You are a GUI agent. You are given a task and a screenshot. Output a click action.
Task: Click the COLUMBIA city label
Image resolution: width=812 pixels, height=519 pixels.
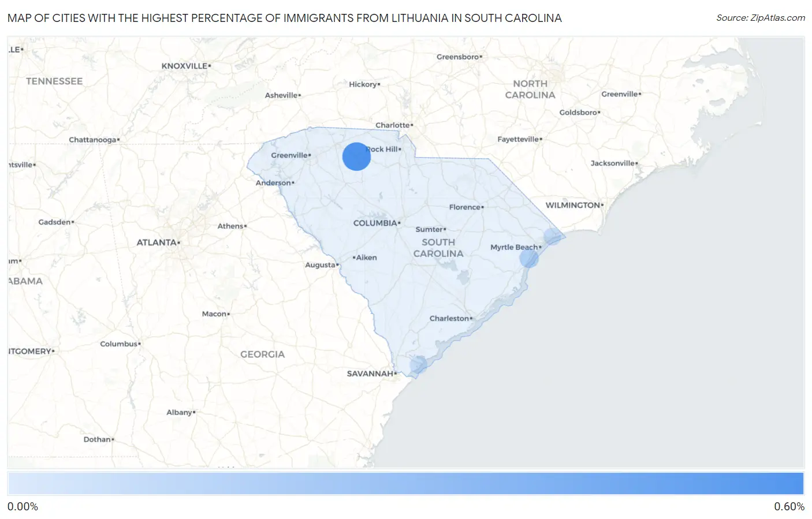click(375, 223)
